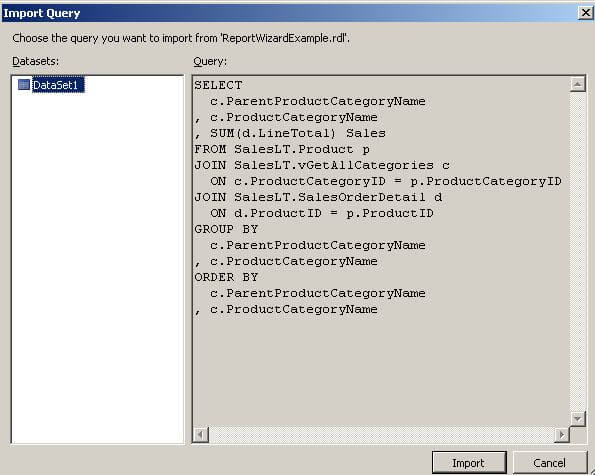Click the JOIN SalesLT.SalesOrderDetail d line
This screenshot has height=475, width=595.
click(x=318, y=197)
